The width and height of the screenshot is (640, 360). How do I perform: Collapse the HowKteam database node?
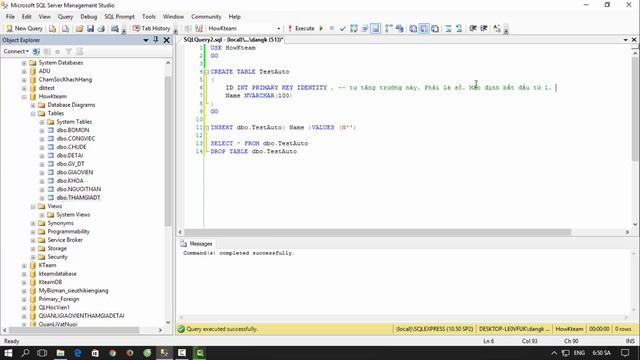[24, 97]
